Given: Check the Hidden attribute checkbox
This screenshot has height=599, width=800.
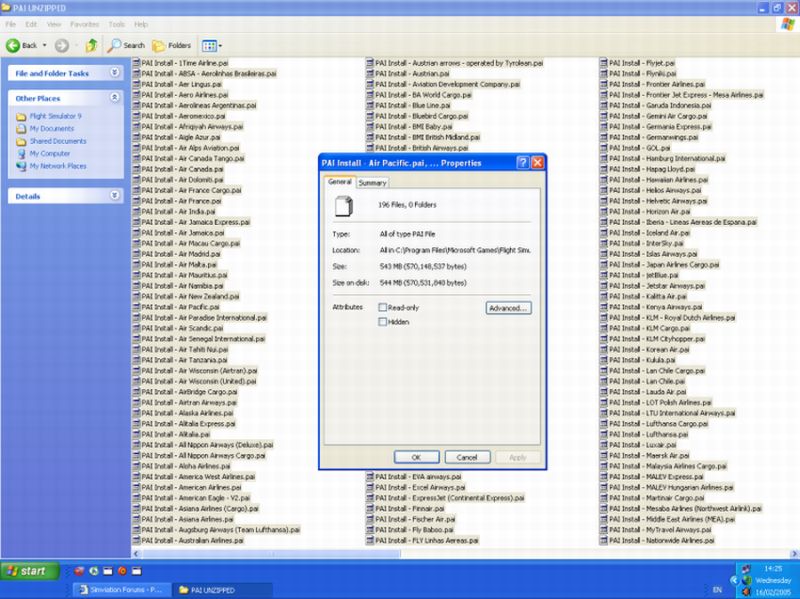Looking at the screenshot, I should coord(383,322).
